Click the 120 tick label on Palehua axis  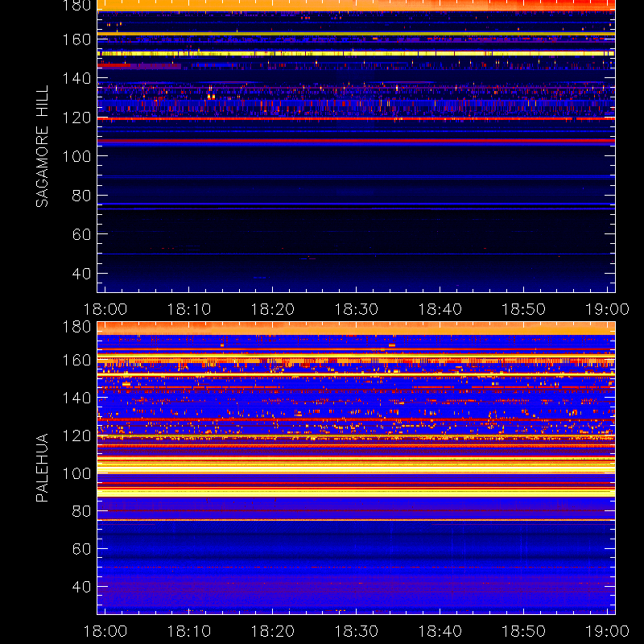[76, 436]
